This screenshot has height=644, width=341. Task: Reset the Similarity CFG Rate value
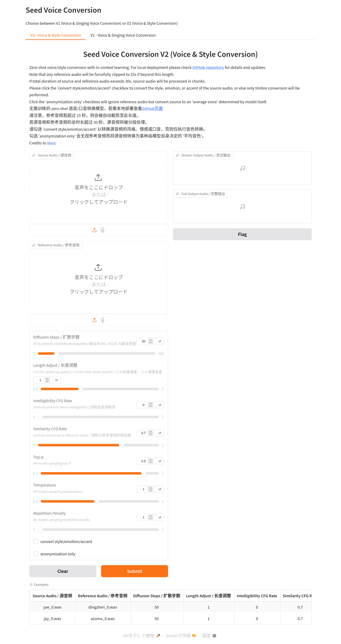(x=160, y=433)
